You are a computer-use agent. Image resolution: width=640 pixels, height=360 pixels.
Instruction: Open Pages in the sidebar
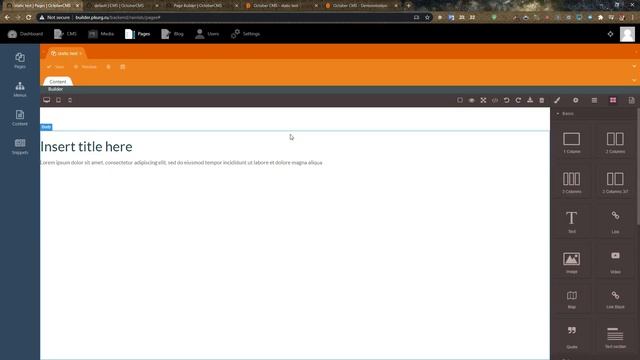click(20, 60)
